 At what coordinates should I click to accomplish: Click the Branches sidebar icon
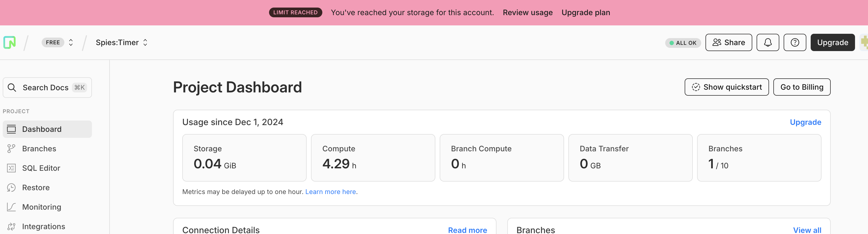(11, 149)
